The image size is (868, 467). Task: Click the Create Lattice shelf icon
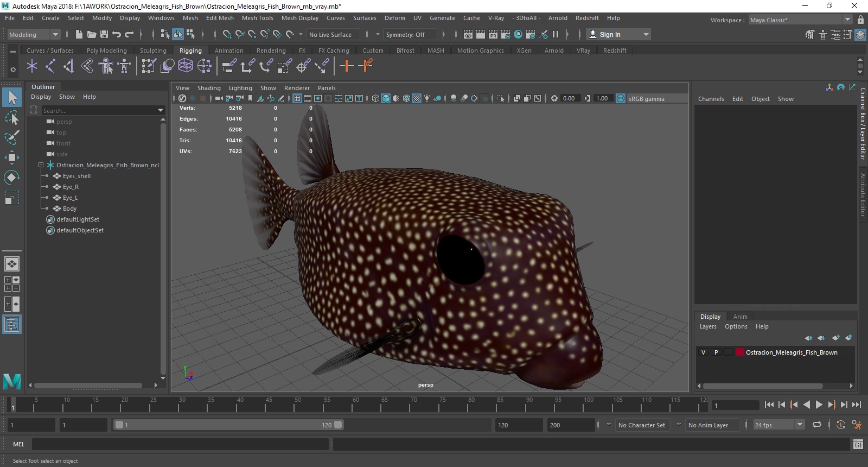coord(186,66)
